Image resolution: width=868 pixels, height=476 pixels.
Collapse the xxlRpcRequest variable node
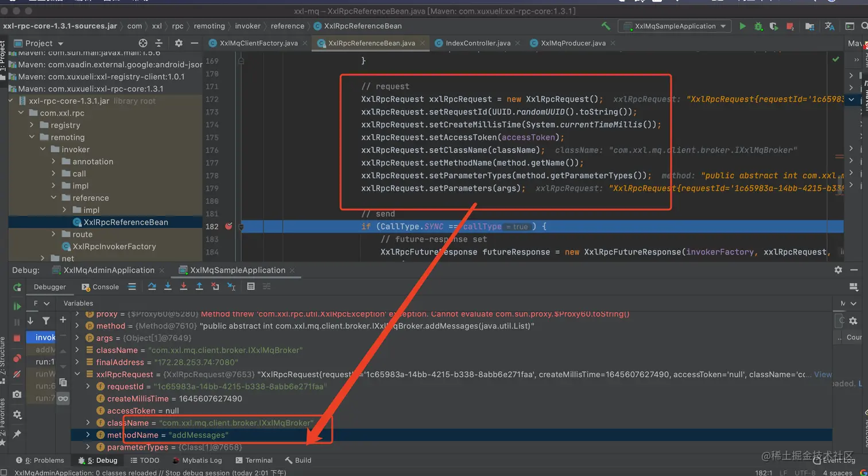pyautogui.click(x=77, y=374)
